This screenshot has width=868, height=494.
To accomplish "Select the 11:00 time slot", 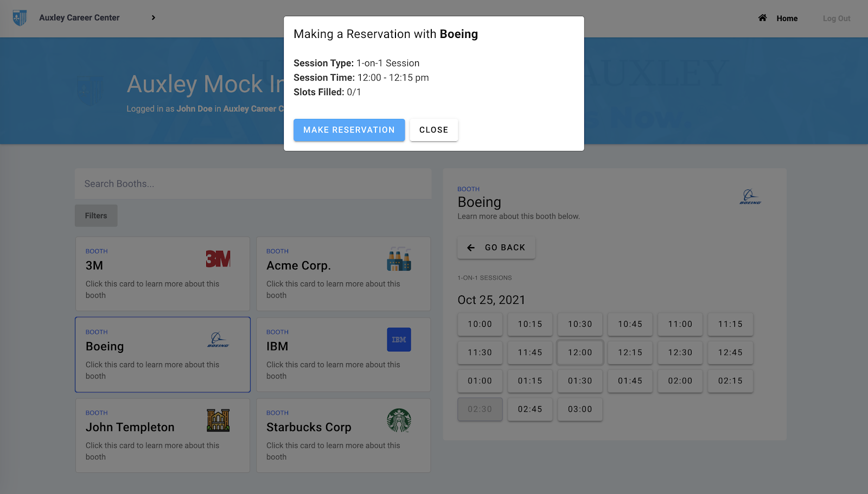I will pyautogui.click(x=680, y=324).
